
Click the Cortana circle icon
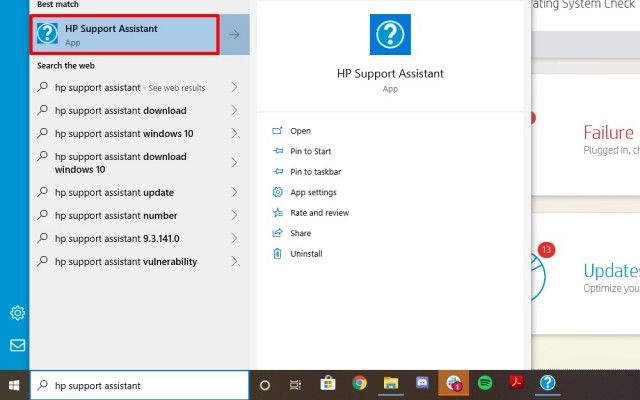click(x=264, y=385)
